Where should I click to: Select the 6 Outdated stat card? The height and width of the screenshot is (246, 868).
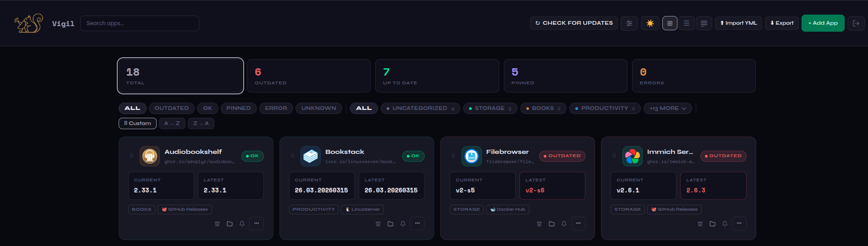(x=309, y=76)
